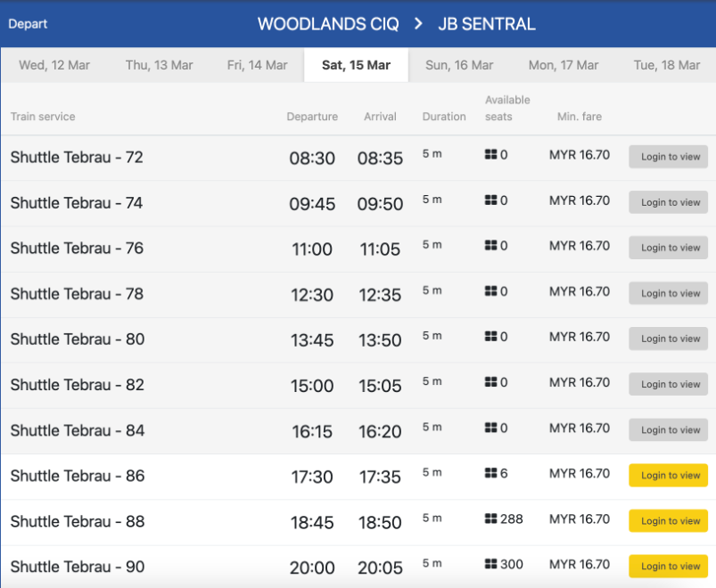Open the Fri, 14 Mar date tab
The image size is (716, 588).
(257, 65)
